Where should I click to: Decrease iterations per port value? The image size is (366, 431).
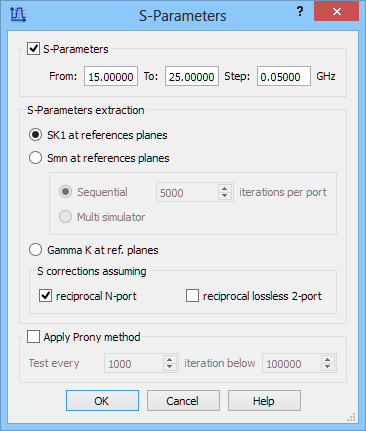pyautogui.click(x=225, y=196)
